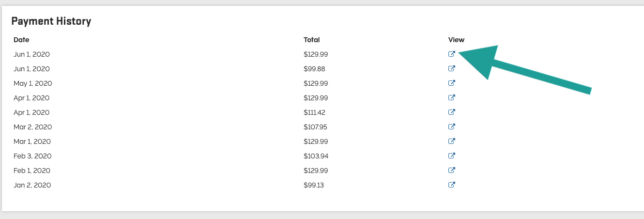Show Feb 1, 2020 payment via view icon
644x219 pixels.
(451, 171)
